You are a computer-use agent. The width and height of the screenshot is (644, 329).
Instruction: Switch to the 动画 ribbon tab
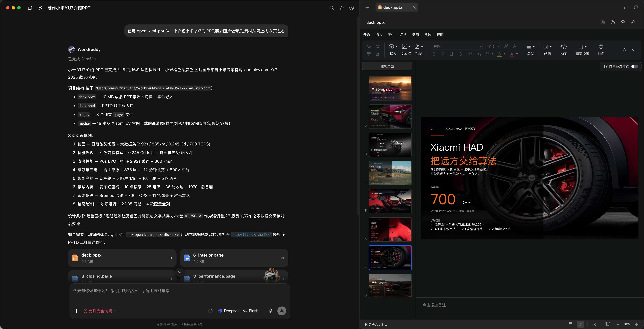coord(415,35)
